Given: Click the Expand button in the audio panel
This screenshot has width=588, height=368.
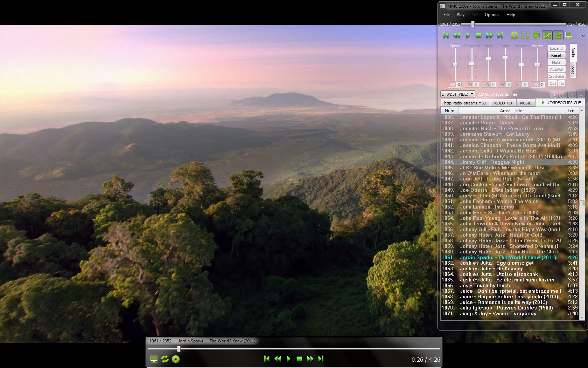Looking at the screenshot, I should tap(556, 48).
